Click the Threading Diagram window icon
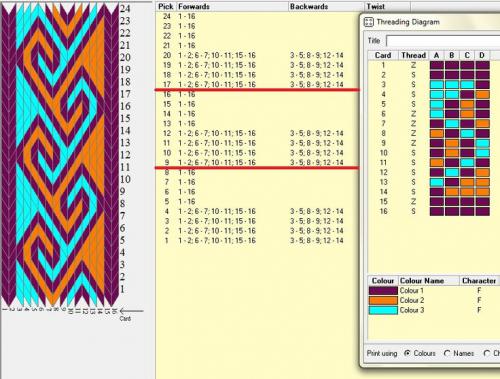 tap(368, 22)
